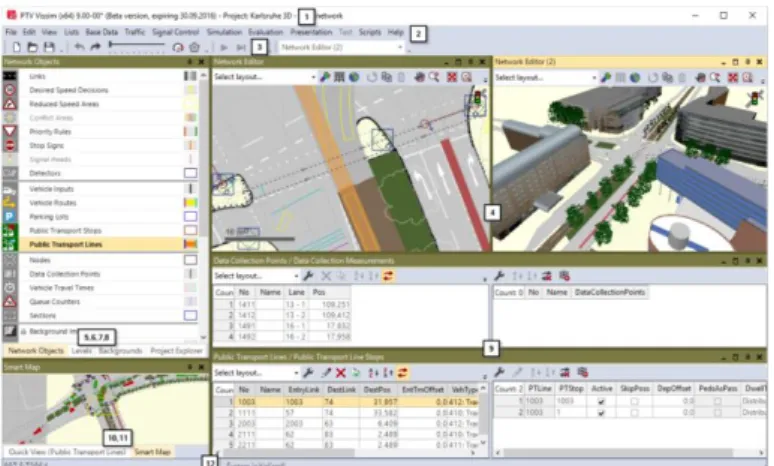Select the Vehicle Travel Times icon
The image size is (774, 466).
point(10,287)
